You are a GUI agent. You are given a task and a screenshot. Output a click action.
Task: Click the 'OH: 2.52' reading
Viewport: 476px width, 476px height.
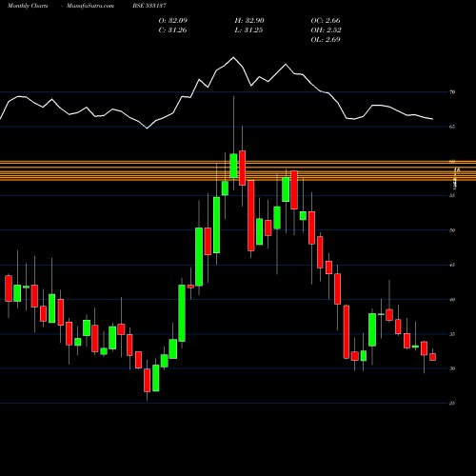[x=326, y=30]
